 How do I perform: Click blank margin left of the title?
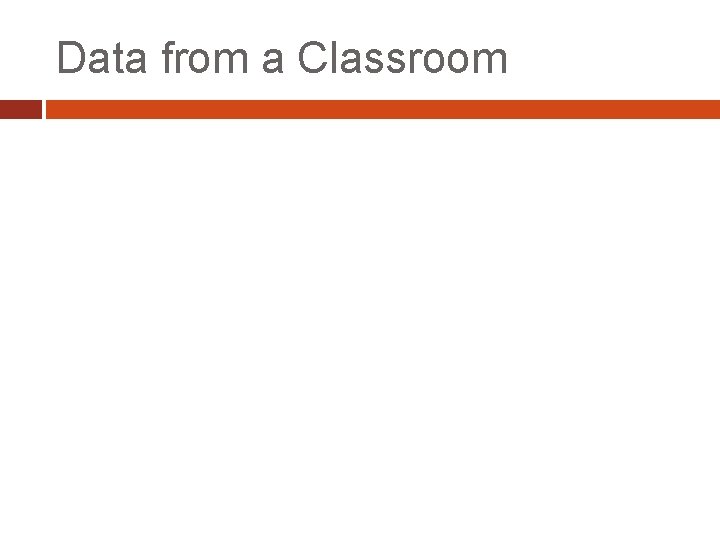tap(25, 58)
